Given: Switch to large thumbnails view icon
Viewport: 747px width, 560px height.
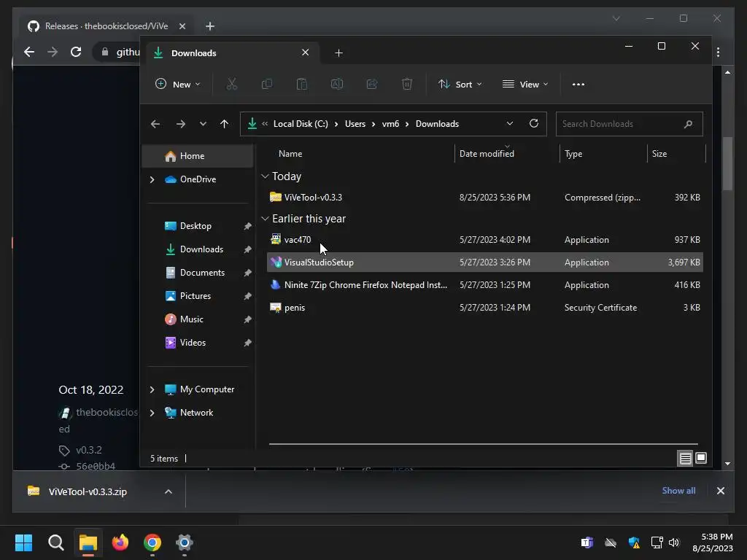Looking at the screenshot, I should pos(701,458).
